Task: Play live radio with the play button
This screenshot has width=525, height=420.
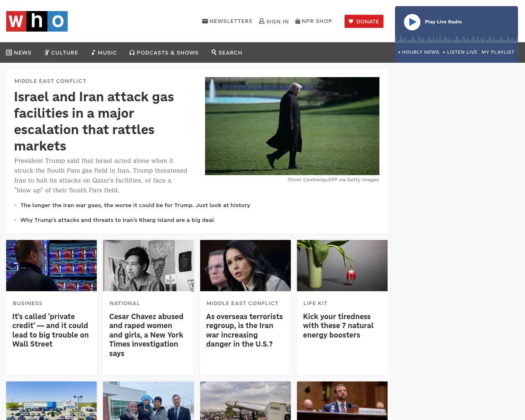Action: (412, 22)
